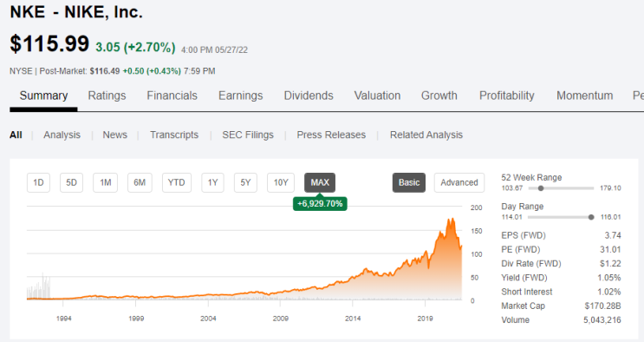
Task: Set chart range to 5Y
Action: [x=245, y=183]
